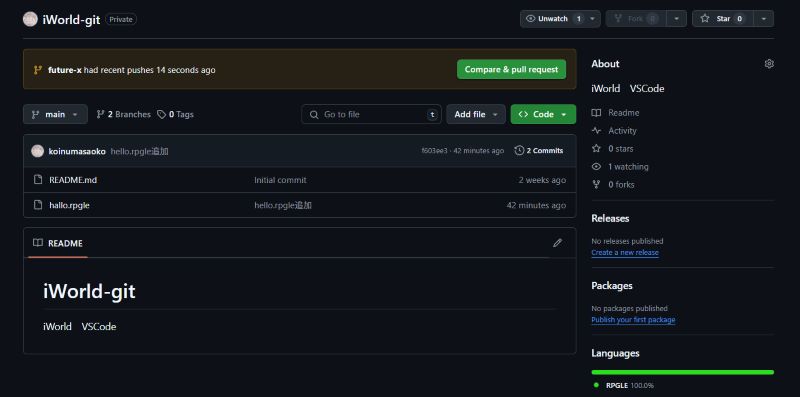Expand the Add file dropdown
The height and width of the screenshot is (397, 800).
(x=476, y=114)
